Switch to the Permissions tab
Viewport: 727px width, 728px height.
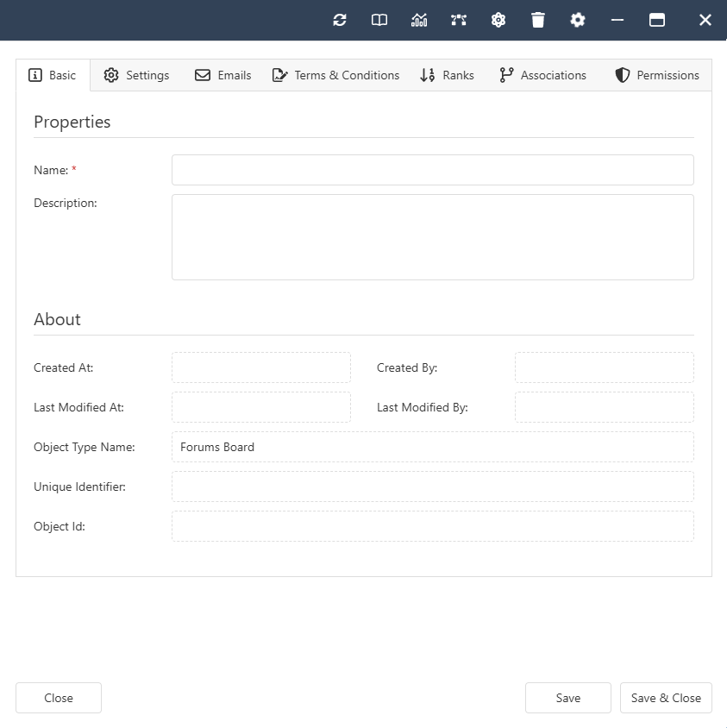656,75
